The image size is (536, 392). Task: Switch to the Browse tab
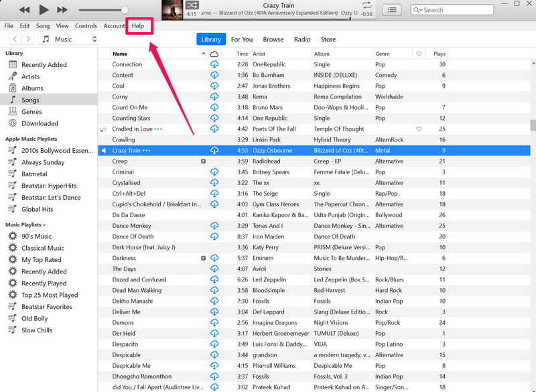(273, 39)
